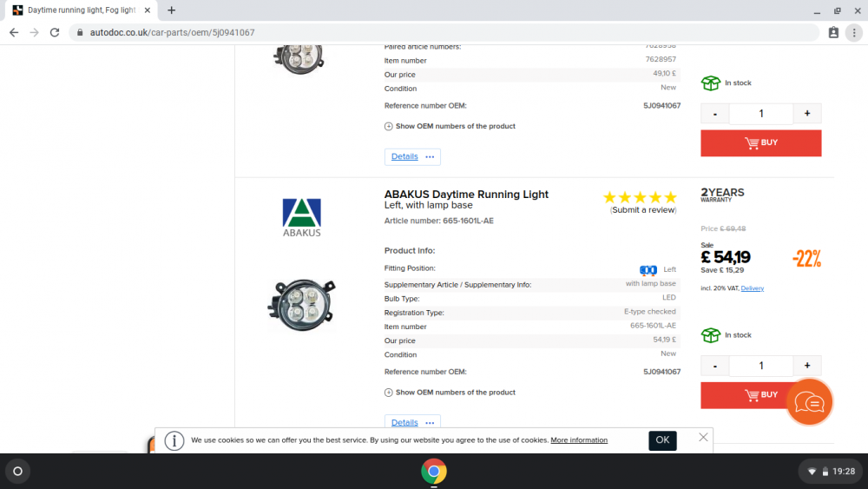Image resolution: width=868 pixels, height=489 pixels.
Task: Open Details link of the upper product
Action: coord(404,156)
